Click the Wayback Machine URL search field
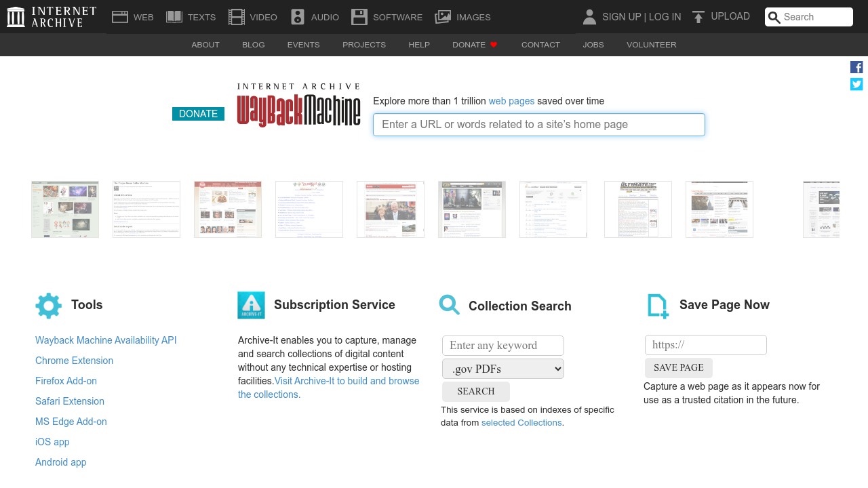Image resolution: width=868 pixels, height=488 pixels. (x=538, y=124)
